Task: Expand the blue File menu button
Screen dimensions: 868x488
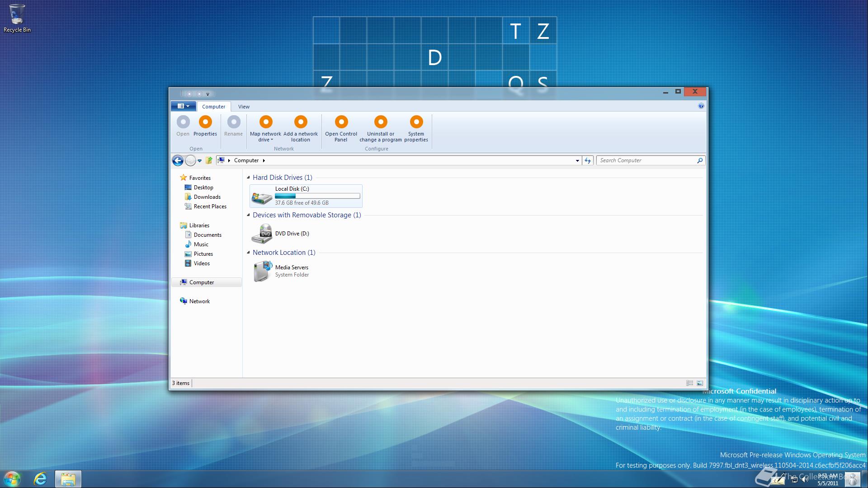Action: pyautogui.click(x=183, y=106)
